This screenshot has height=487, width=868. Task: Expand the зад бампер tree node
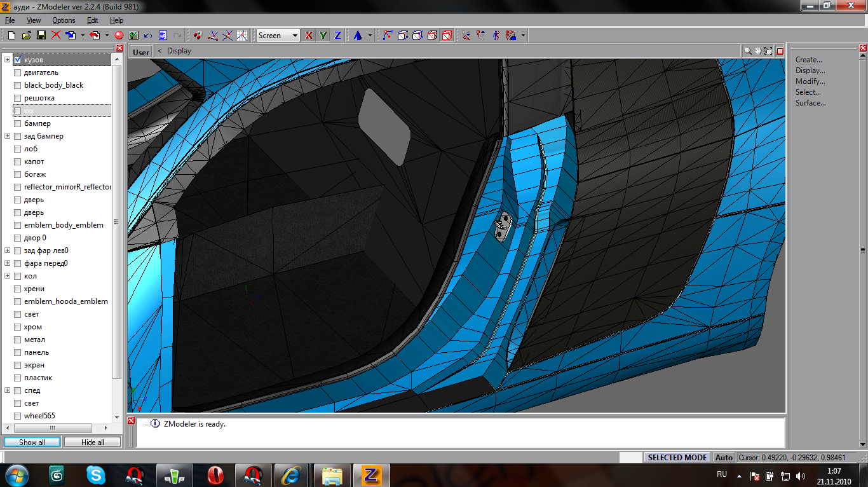pyautogui.click(x=8, y=136)
